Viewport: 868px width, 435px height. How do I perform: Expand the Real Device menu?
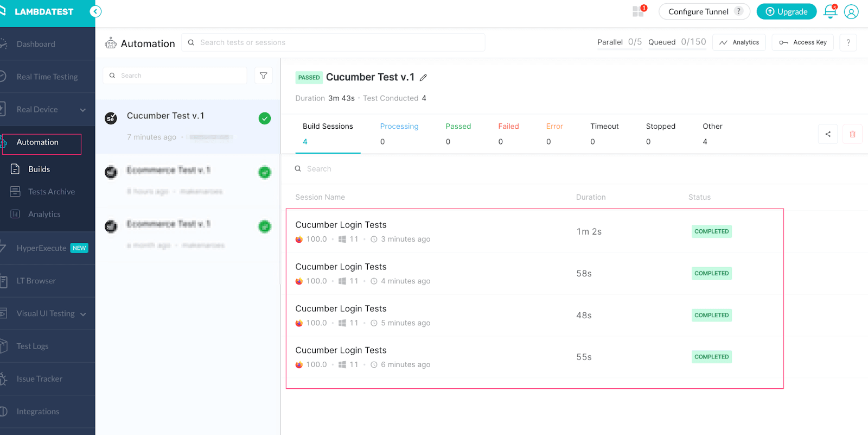click(83, 110)
